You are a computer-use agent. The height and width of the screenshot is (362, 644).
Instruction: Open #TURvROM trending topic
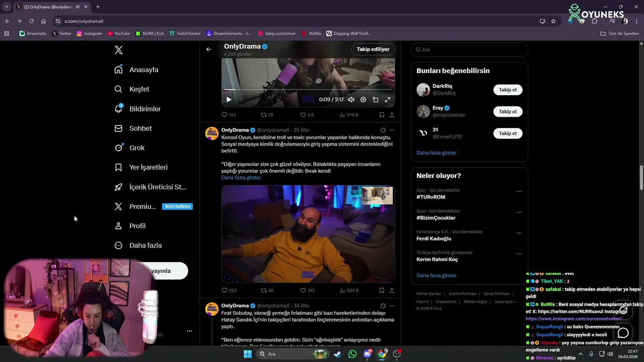pos(431,197)
